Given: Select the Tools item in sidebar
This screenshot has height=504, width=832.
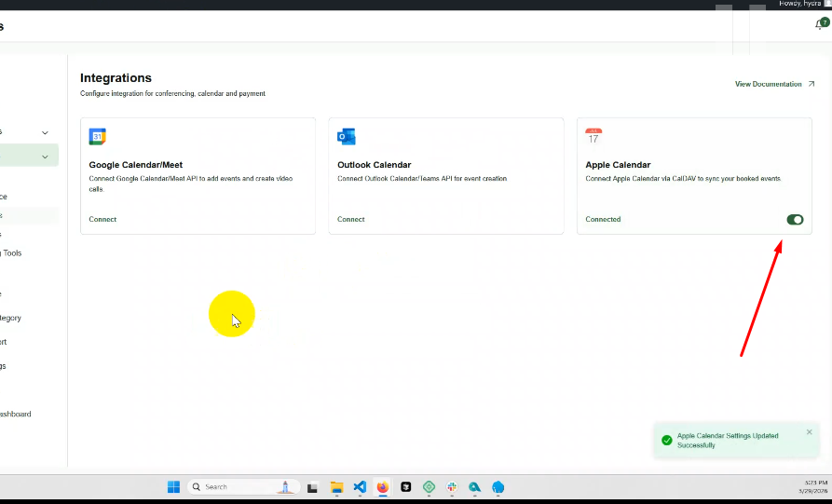Looking at the screenshot, I should tap(12, 253).
